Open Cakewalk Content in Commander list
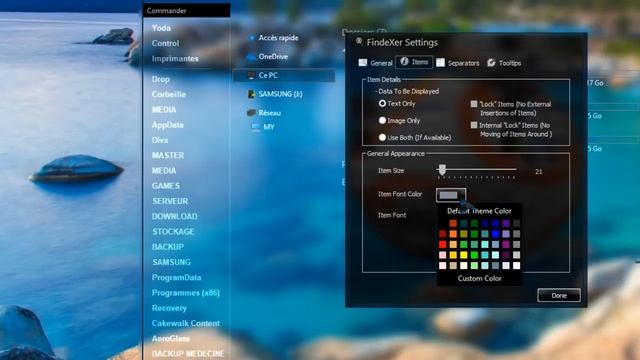 186,323
